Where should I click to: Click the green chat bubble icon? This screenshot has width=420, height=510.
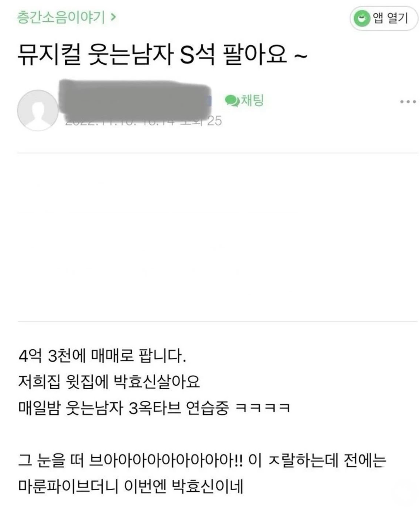click(x=232, y=101)
